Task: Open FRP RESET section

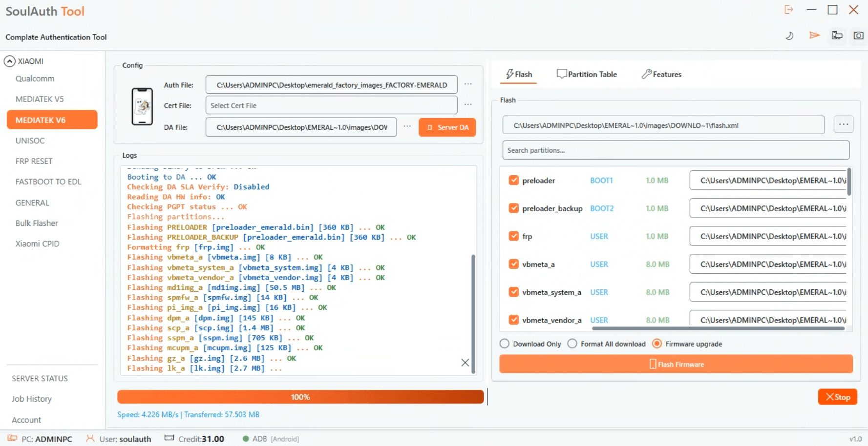Action: pyautogui.click(x=34, y=161)
